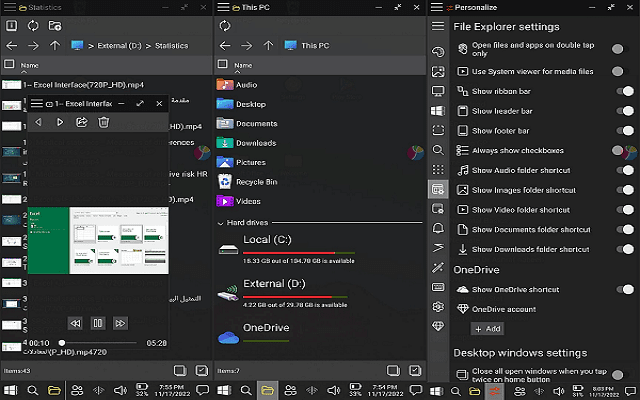Open the display monitor settings icon
640x400 pixels.
coord(438,91)
